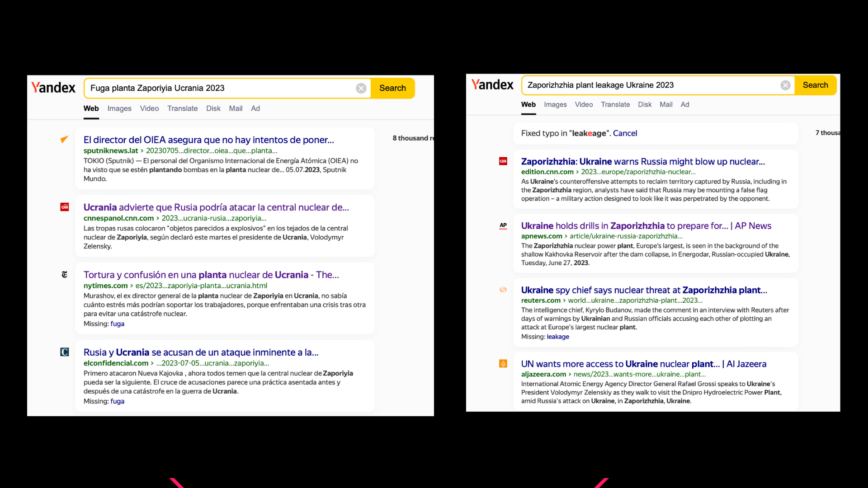Screen dimensions: 868x488
Task: Open 'El director del OIEA asegura' result
Action: pos(209,140)
